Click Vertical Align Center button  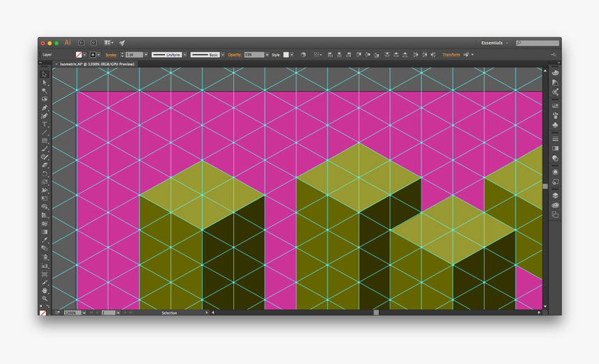[368, 54]
